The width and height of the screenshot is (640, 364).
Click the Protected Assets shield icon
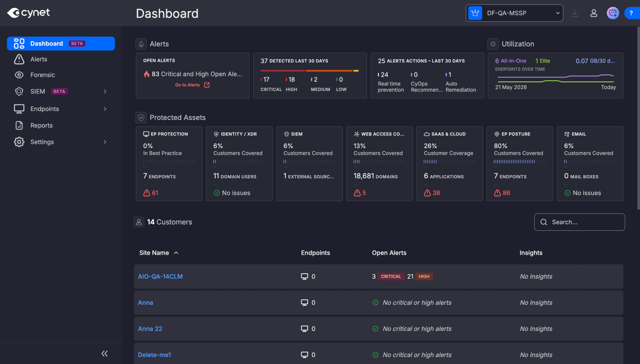[x=141, y=117]
